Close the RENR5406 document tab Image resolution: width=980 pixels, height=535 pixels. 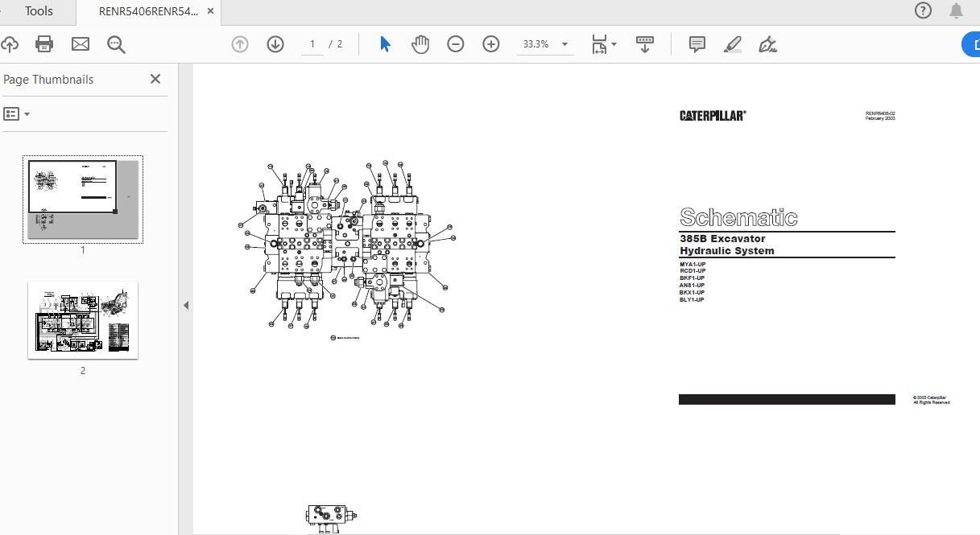211,11
